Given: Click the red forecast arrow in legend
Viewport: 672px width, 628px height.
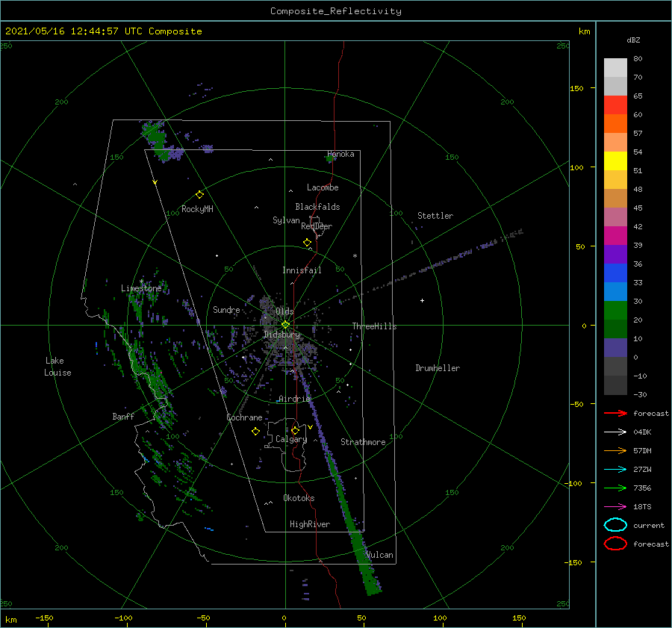Looking at the screenshot, I should coord(615,413).
